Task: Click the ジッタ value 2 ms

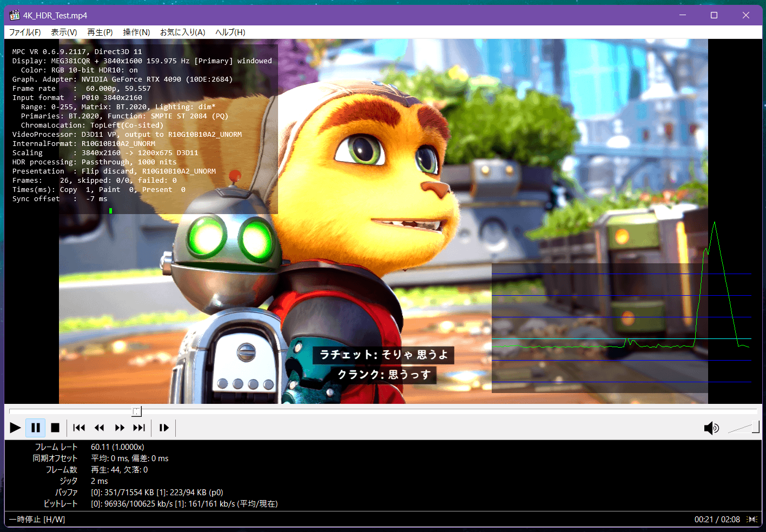Action: (100, 481)
